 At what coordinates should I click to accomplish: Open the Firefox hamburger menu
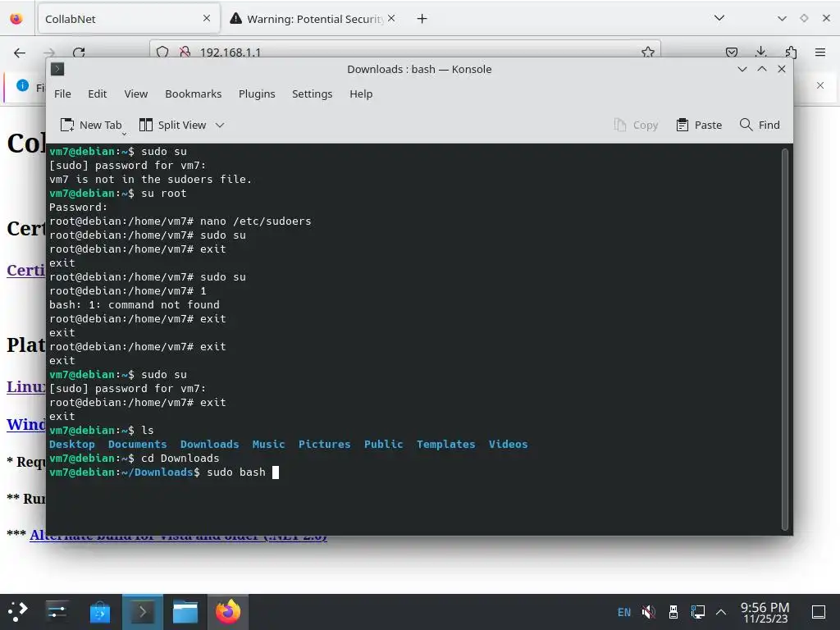(x=820, y=52)
